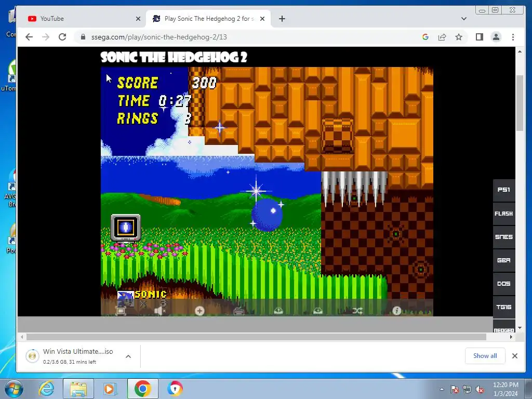Viewport: 532px width, 399px height.
Task: Show hidden system tray icons
Action: 442,389
